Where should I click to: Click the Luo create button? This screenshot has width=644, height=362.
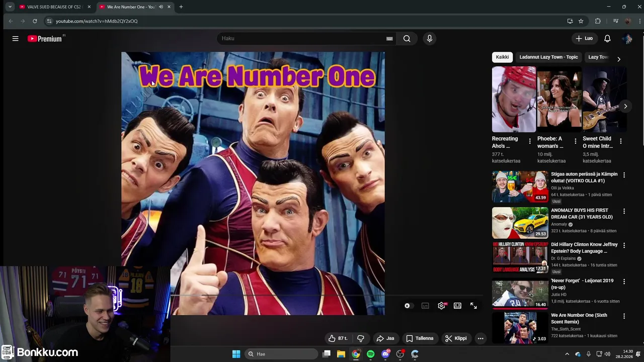coord(584,39)
